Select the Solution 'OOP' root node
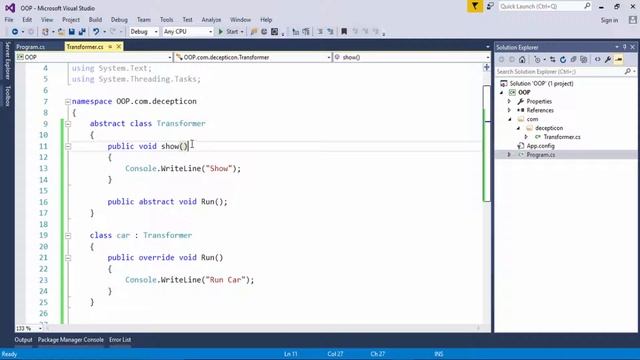This screenshot has height=360, width=640. click(x=541, y=83)
